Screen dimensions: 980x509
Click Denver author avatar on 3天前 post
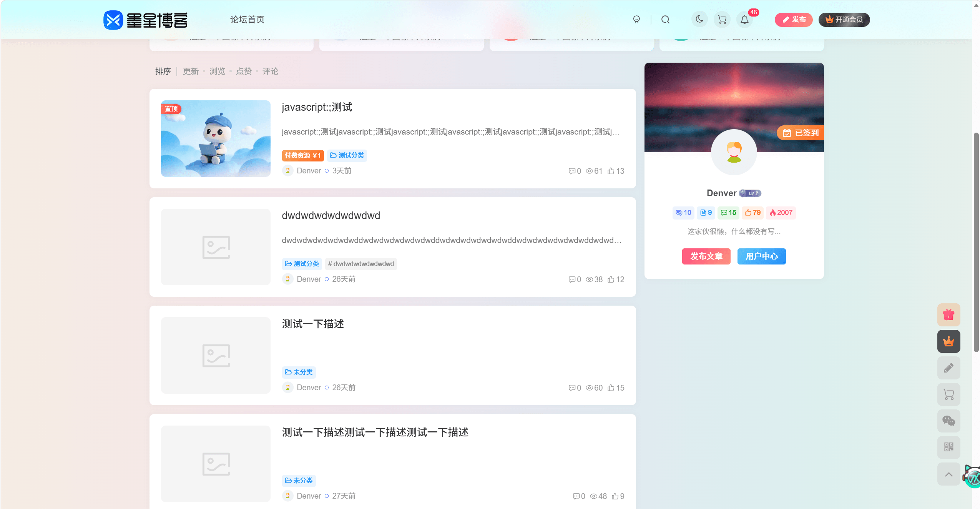tap(287, 171)
